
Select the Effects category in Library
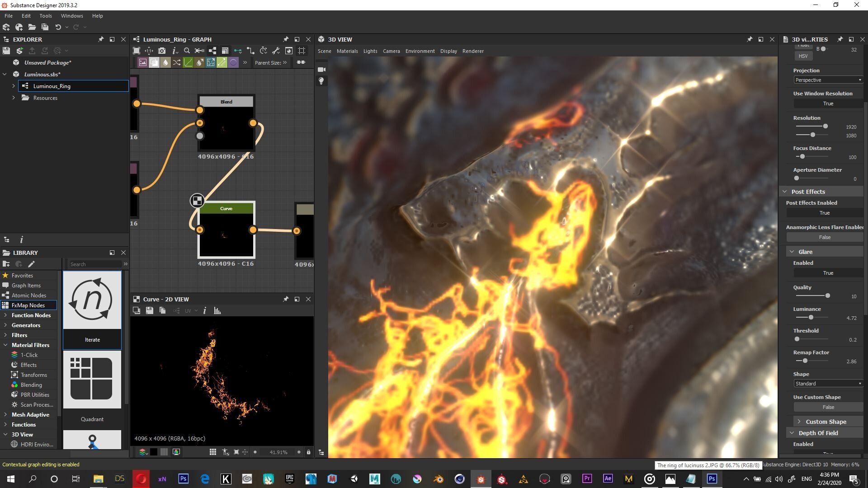[x=28, y=365]
